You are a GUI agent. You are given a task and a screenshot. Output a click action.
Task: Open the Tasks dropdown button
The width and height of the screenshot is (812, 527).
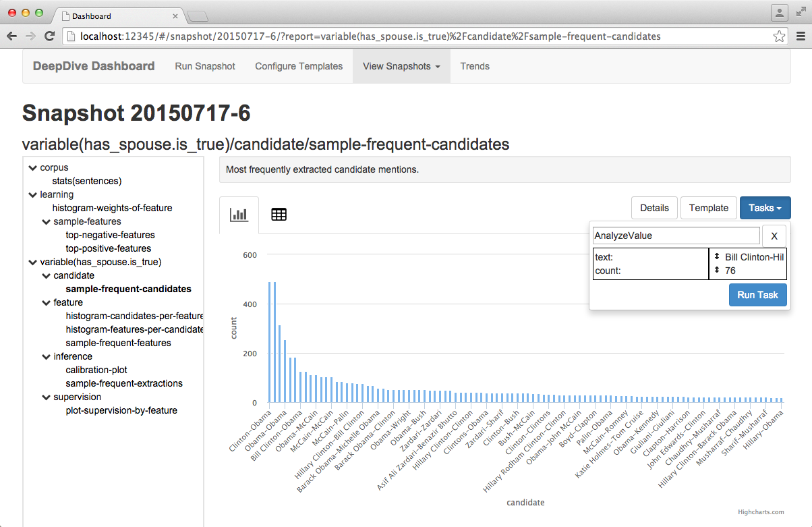[765, 208]
